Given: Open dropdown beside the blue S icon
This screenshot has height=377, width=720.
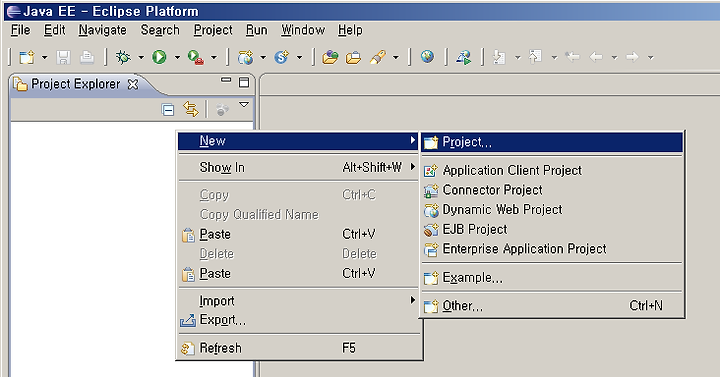Looking at the screenshot, I should click(299, 58).
